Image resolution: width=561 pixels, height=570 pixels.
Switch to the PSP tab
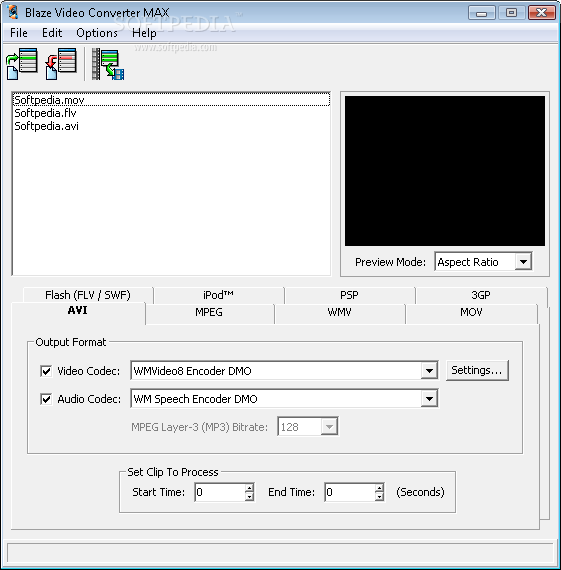(x=349, y=295)
